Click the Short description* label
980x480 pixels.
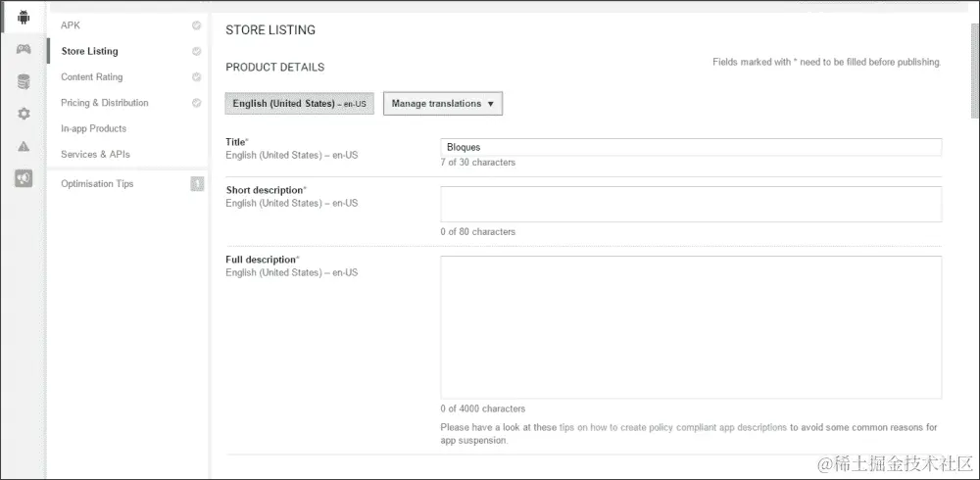point(267,190)
